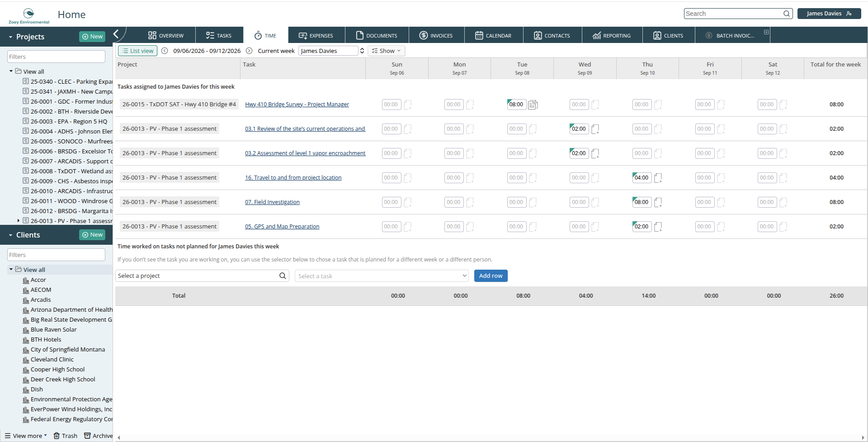868x442 pixels.
Task: Open James Davies account button
Action: 829,14
